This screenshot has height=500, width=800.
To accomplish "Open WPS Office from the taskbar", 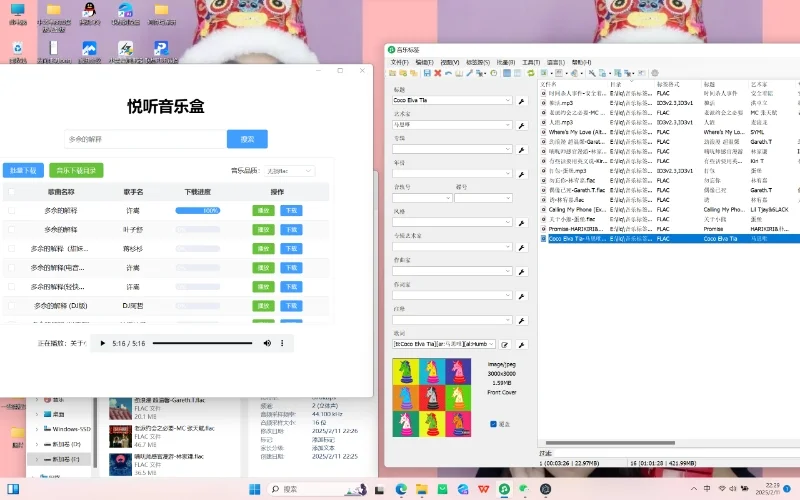I will click(483, 489).
